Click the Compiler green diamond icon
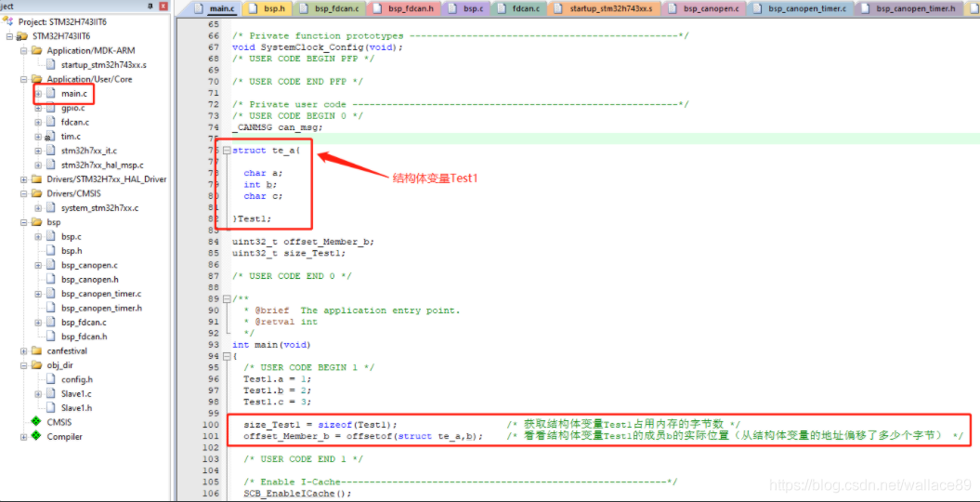Viewport: 980px width, 502px height. tap(36, 436)
